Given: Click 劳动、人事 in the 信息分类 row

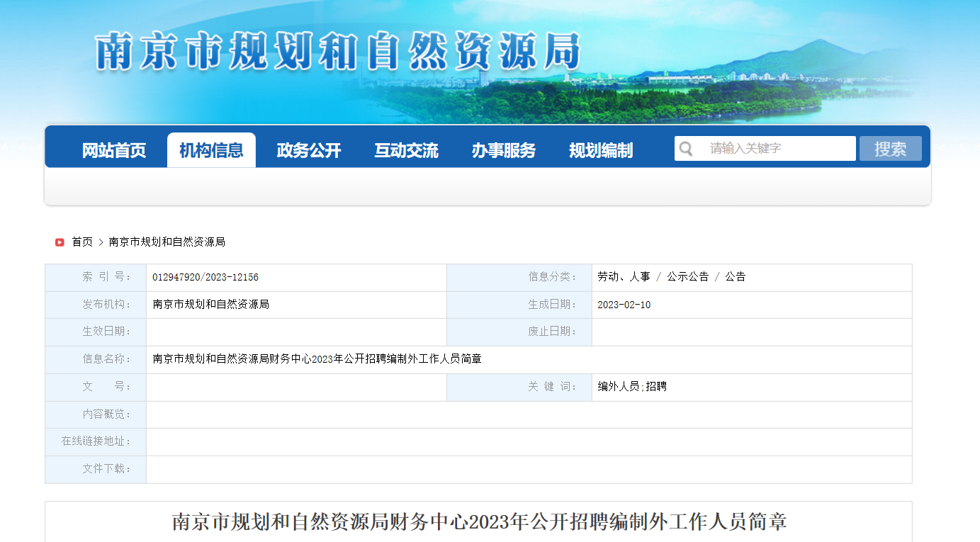Looking at the screenshot, I should [624, 277].
